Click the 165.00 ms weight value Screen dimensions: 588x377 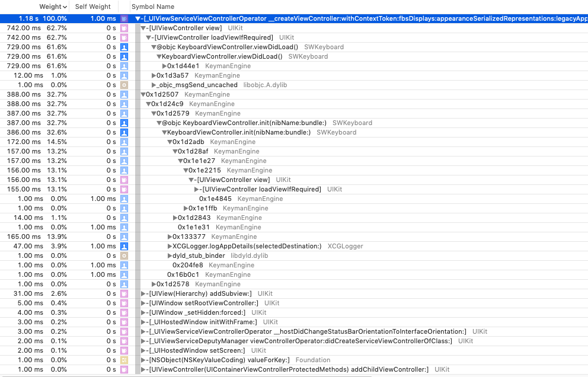pos(24,237)
